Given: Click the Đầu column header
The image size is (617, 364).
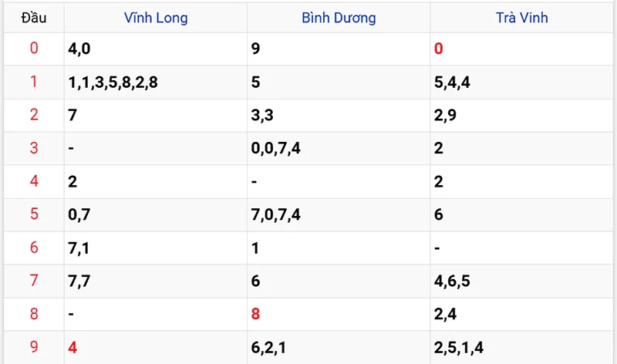Looking at the screenshot, I should pyautogui.click(x=34, y=18).
